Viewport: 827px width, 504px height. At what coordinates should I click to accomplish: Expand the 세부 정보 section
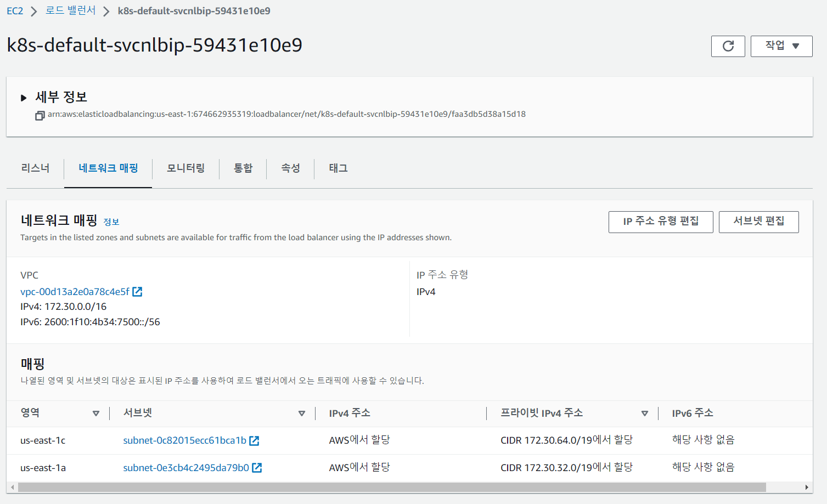[24, 98]
